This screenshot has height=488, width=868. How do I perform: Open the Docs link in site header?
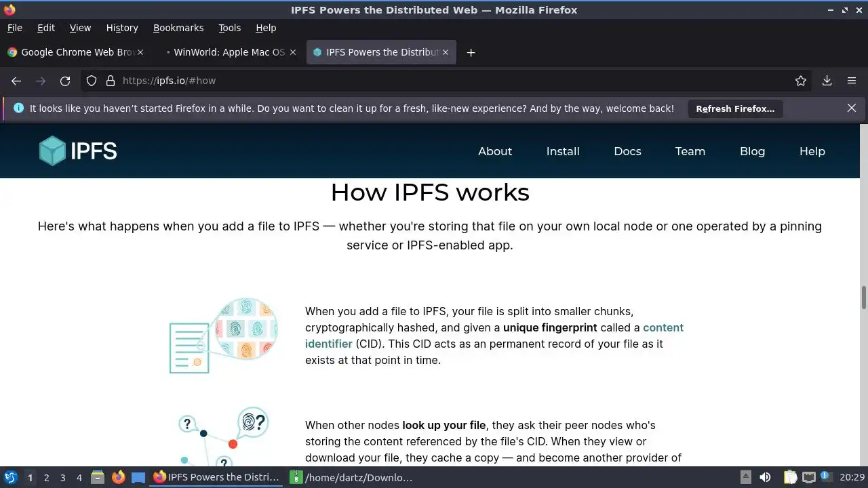[627, 151]
